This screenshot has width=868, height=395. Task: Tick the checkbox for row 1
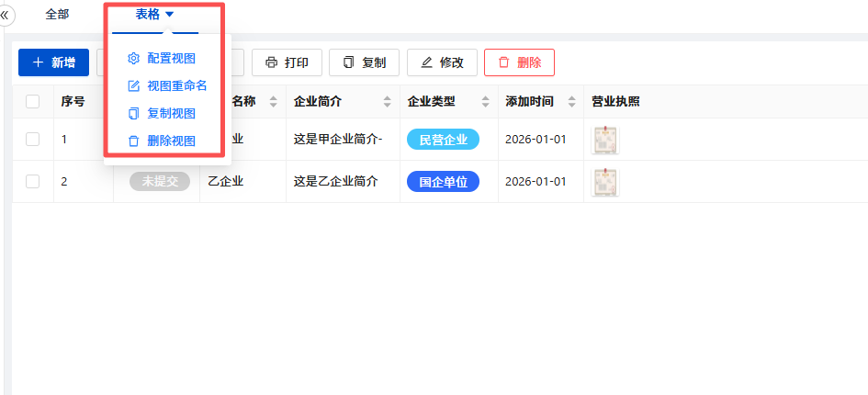pos(33,139)
